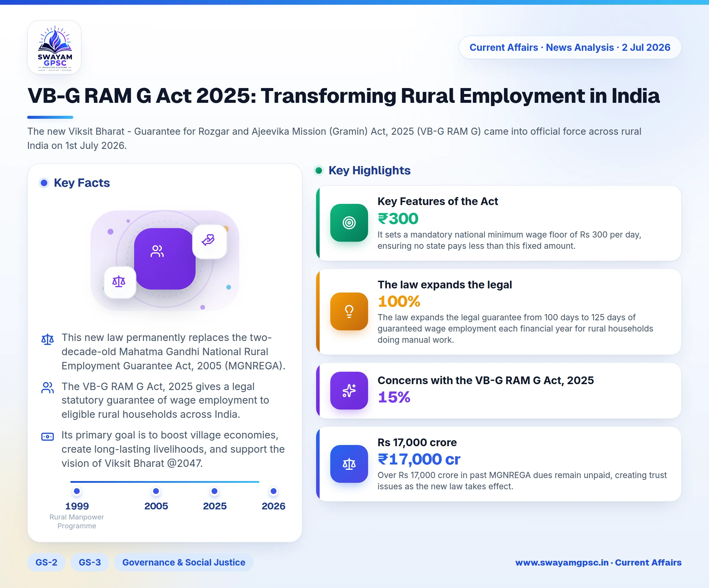Click the fact about replacing MGNREGA 2005
709x588 pixels.
click(173, 352)
